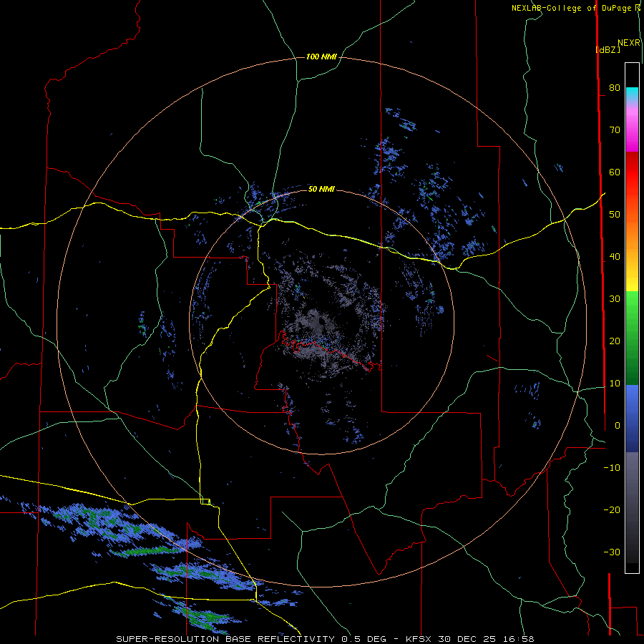This screenshot has height=644, width=644.
Task: Click the -10 value on the dBZ scale
Action: pos(612,468)
